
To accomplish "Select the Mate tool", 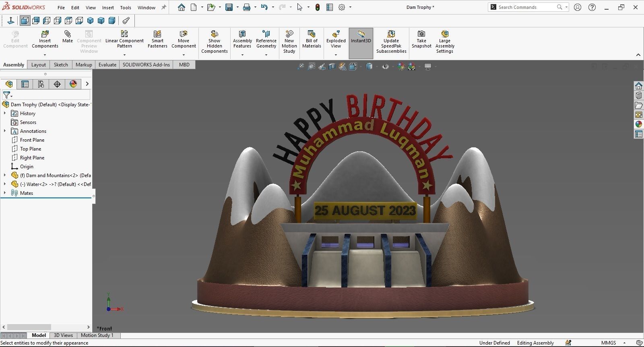I will click(68, 37).
